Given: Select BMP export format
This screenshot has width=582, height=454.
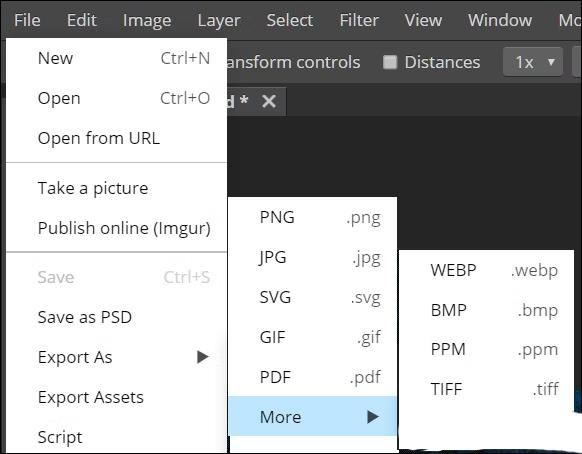Looking at the screenshot, I should pos(486,310).
